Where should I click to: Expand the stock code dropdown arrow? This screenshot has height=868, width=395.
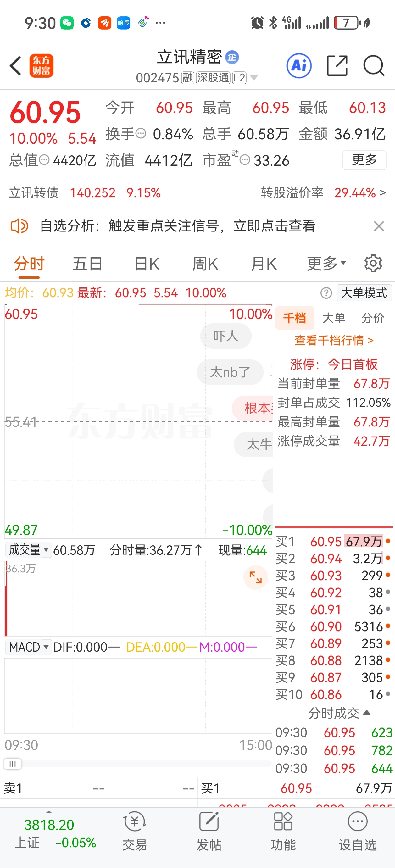[254, 78]
